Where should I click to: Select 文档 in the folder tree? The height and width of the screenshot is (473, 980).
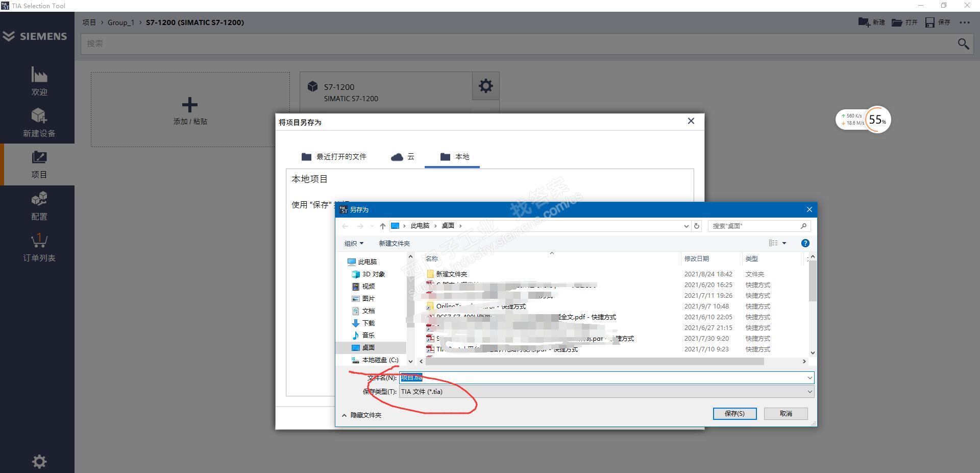(363, 311)
